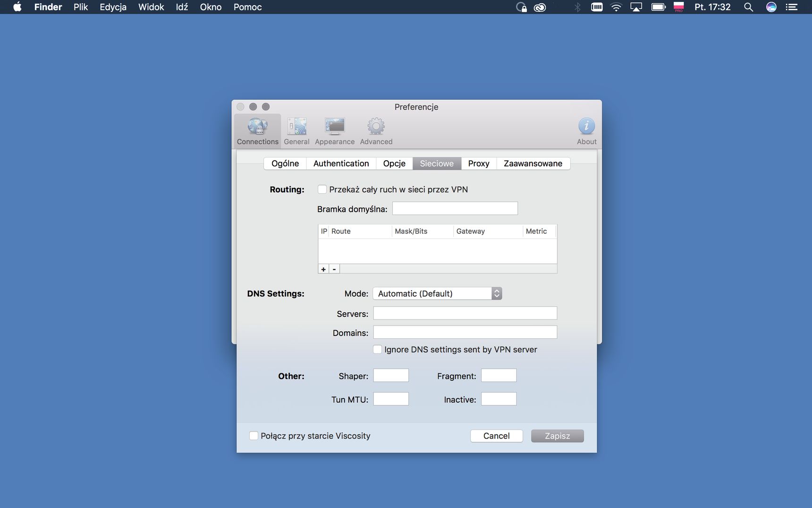Image resolution: width=812 pixels, height=508 pixels.
Task: Sort by the Gateway column header
Action: 488,231
